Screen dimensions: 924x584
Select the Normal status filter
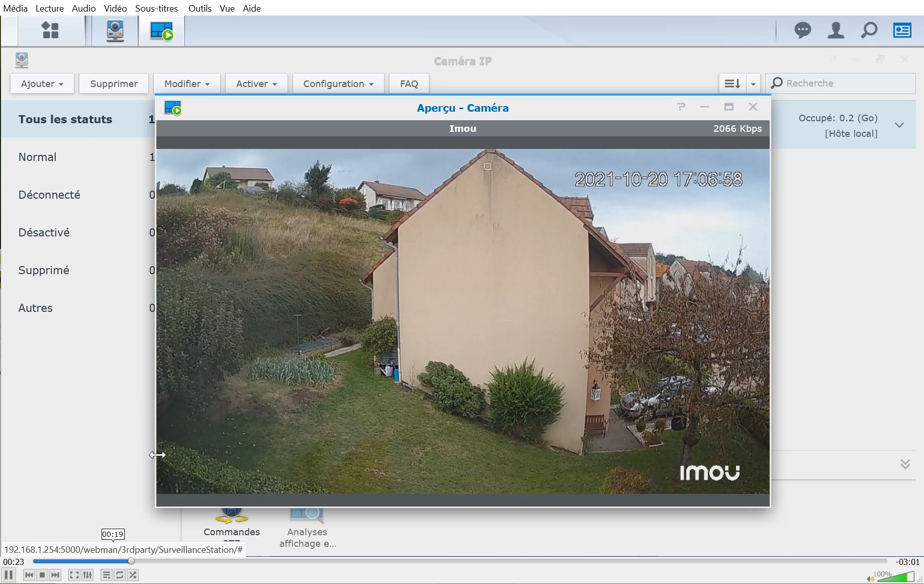(78, 157)
